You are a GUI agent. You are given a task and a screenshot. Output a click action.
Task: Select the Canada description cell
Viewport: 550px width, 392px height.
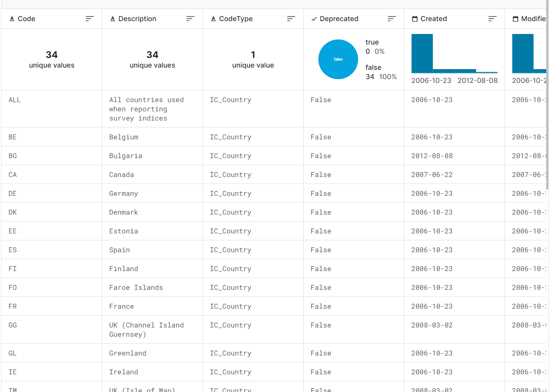click(x=153, y=175)
